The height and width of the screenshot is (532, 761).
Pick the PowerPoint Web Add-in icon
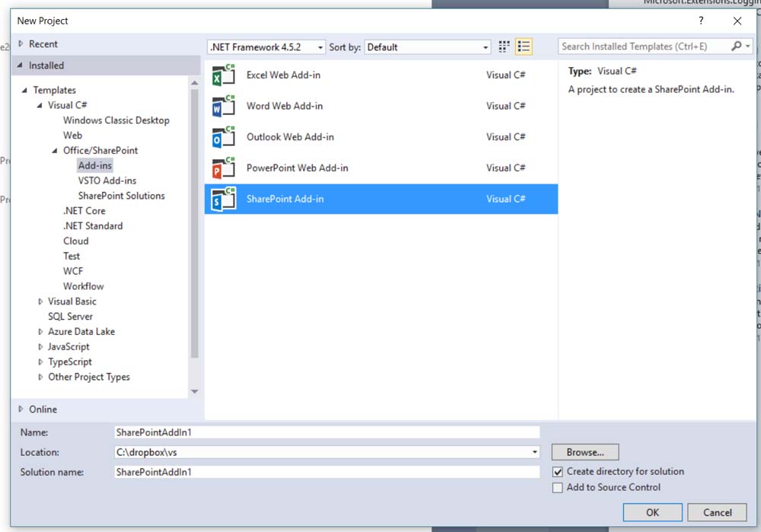[224, 168]
